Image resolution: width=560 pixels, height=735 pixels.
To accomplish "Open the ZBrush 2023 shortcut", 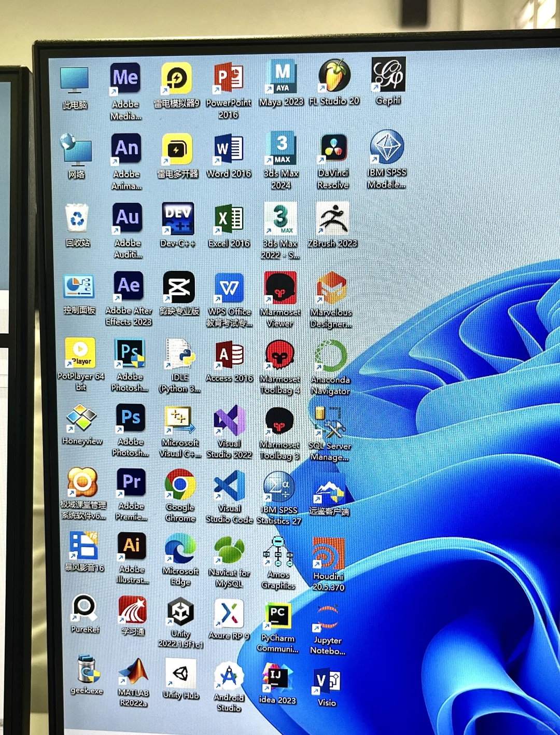I will click(333, 219).
